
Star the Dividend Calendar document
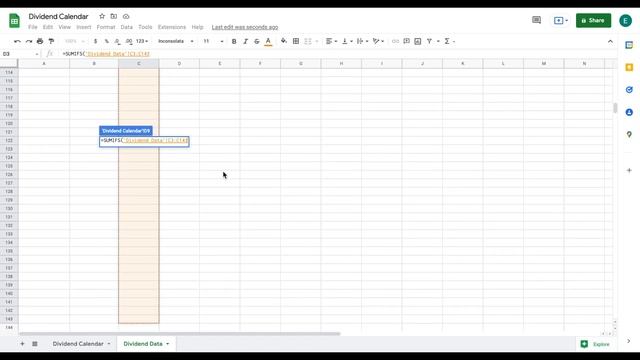click(102, 16)
